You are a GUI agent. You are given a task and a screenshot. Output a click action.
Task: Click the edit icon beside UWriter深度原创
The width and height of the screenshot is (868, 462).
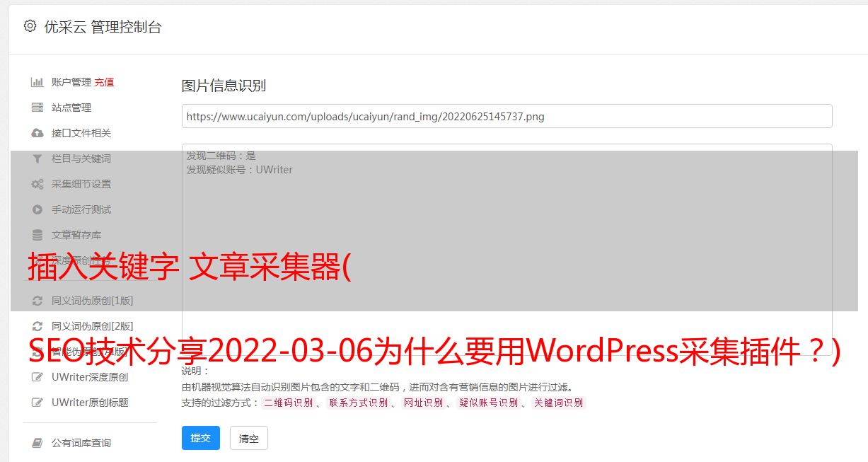click(x=37, y=377)
